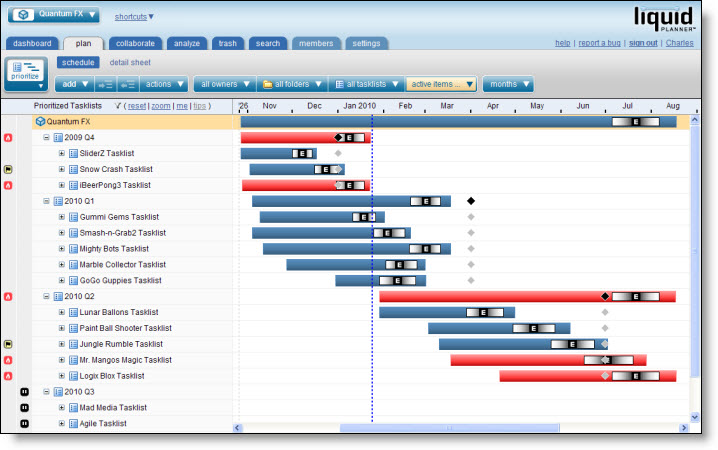Viewport: 718px width, 450px height.
Task: Switch to the trash tab
Action: point(228,43)
